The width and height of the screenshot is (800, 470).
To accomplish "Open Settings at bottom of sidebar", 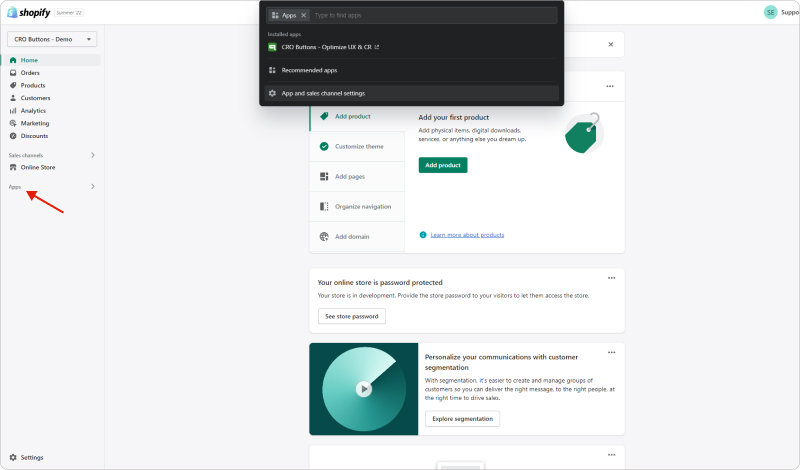I will coord(31,457).
